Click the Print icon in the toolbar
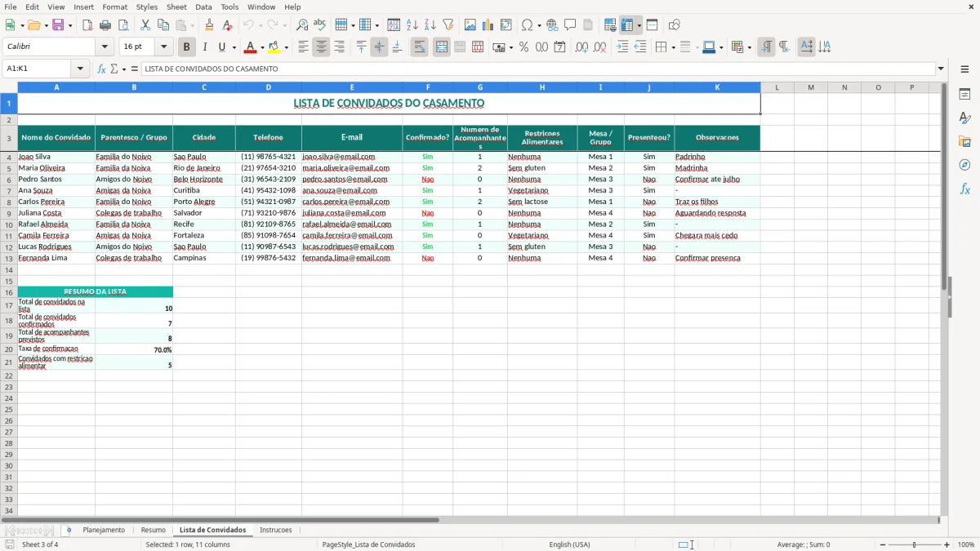The width and height of the screenshot is (980, 551). (x=105, y=25)
